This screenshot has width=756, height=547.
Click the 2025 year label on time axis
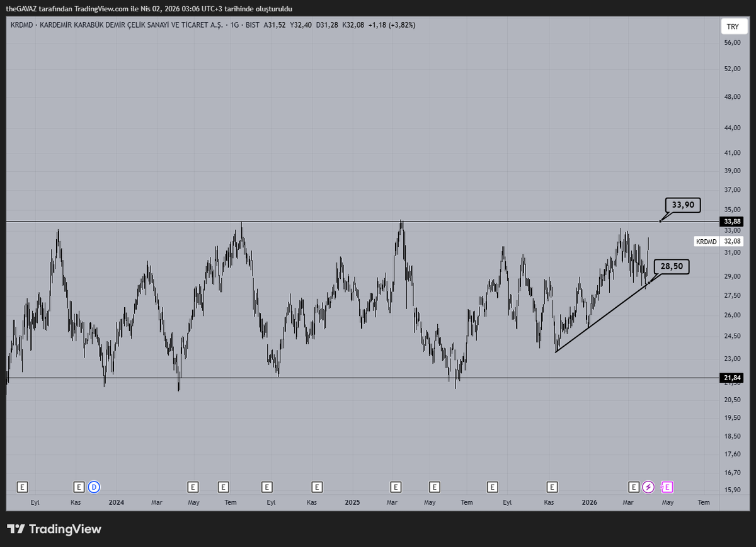tap(352, 502)
